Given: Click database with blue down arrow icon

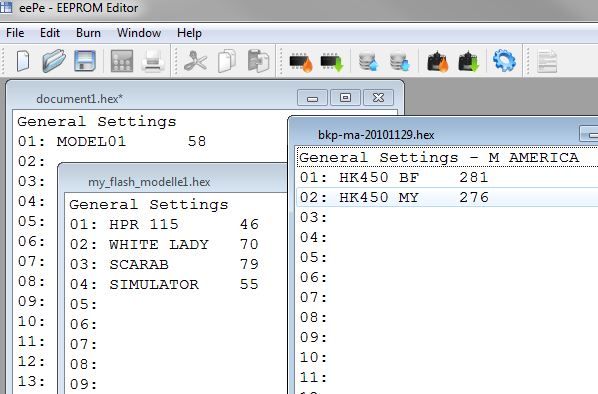Looking at the screenshot, I should tap(399, 62).
